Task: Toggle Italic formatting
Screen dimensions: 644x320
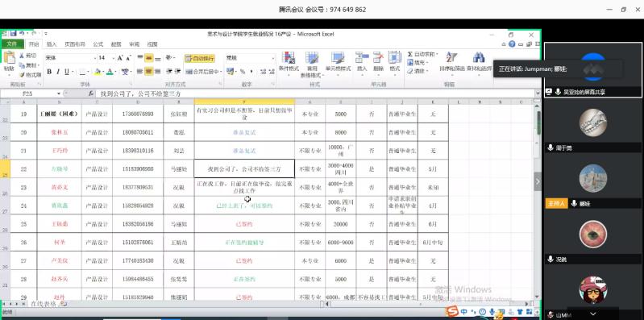Action: point(58,72)
